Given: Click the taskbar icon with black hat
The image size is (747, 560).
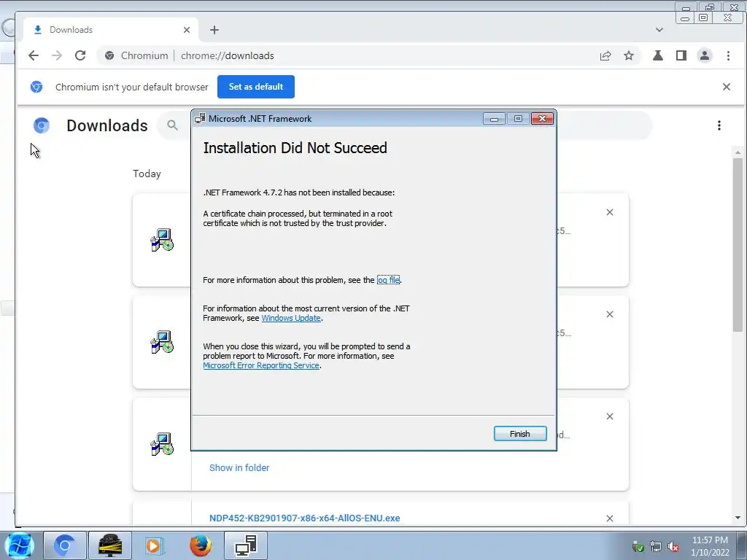Looking at the screenshot, I should [109, 545].
